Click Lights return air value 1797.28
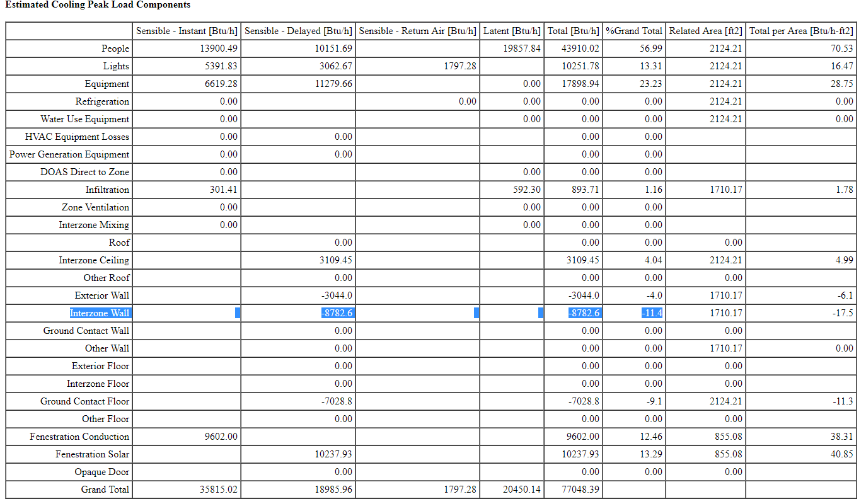 click(460, 66)
